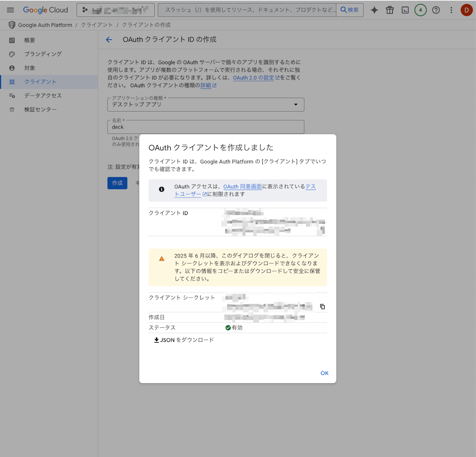Open the help question mark icon
This screenshot has height=457, width=476.
coord(436,10)
